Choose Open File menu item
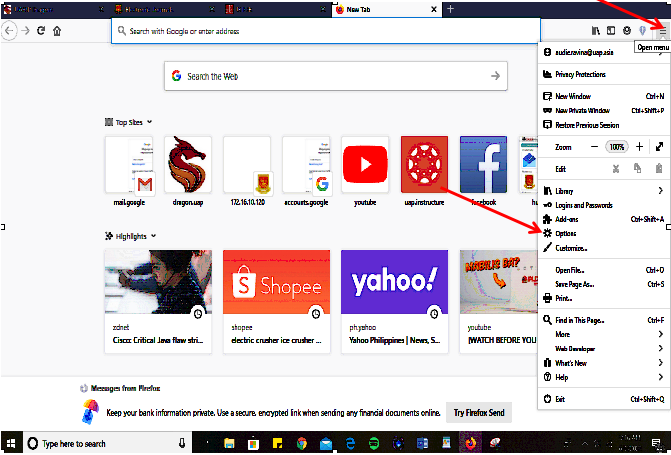This screenshot has width=671, height=455. coord(604,270)
